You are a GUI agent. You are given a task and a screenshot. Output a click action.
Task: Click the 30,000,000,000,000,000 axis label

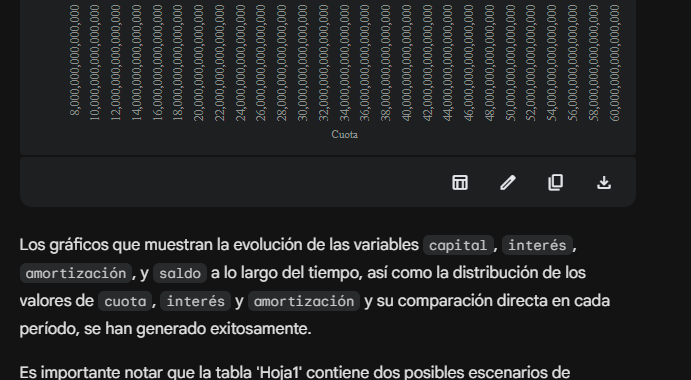[x=303, y=63]
